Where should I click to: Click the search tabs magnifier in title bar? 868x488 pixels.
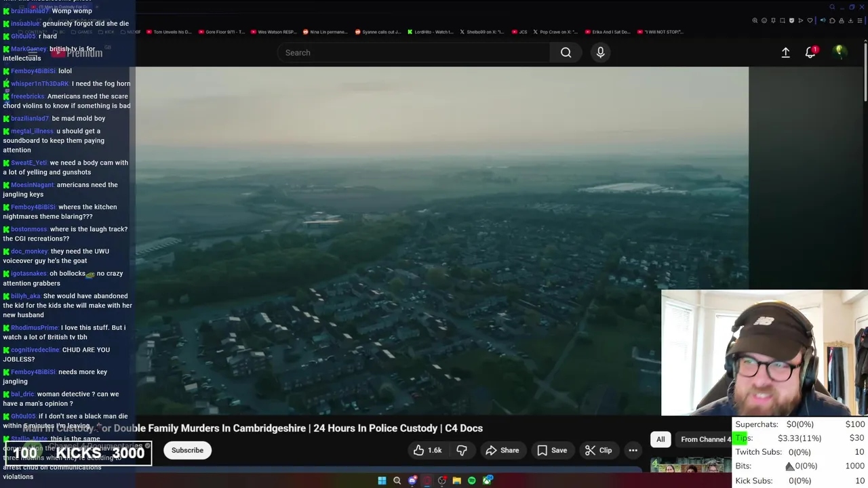click(x=832, y=7)
